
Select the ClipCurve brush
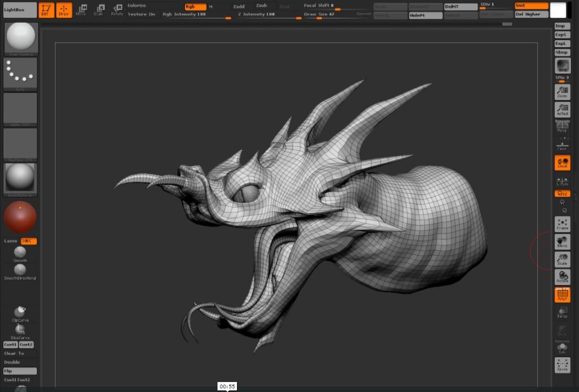[20, 313]
